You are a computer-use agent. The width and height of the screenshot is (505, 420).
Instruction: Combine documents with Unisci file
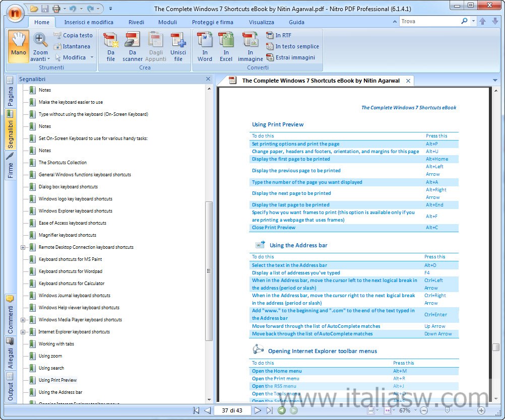(x=178, y=46)
